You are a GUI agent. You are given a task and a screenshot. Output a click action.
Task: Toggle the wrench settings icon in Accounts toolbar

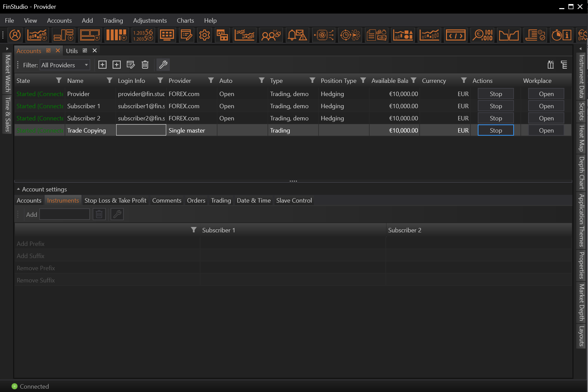pyautogui.click(x=163, y=65)
